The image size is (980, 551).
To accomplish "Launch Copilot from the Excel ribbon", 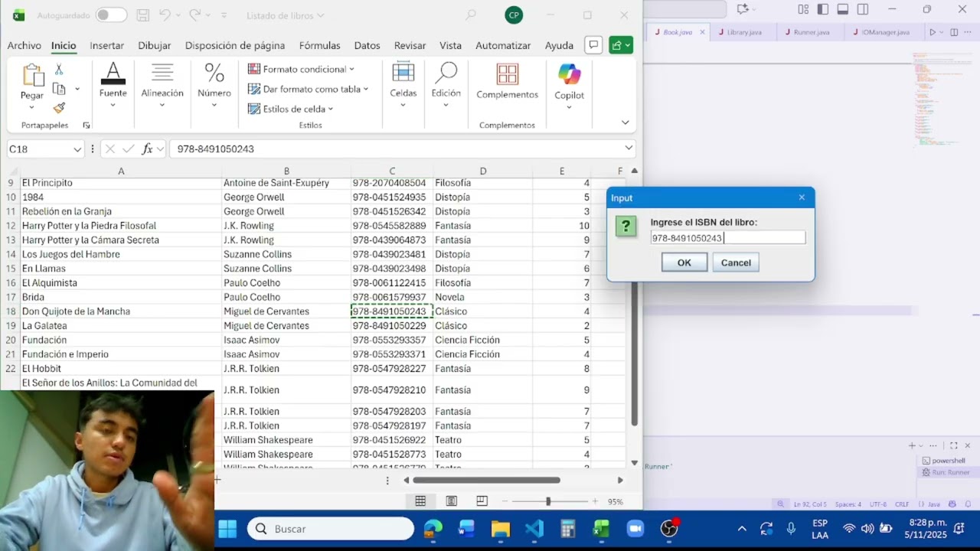I will [x=569, y=74].
